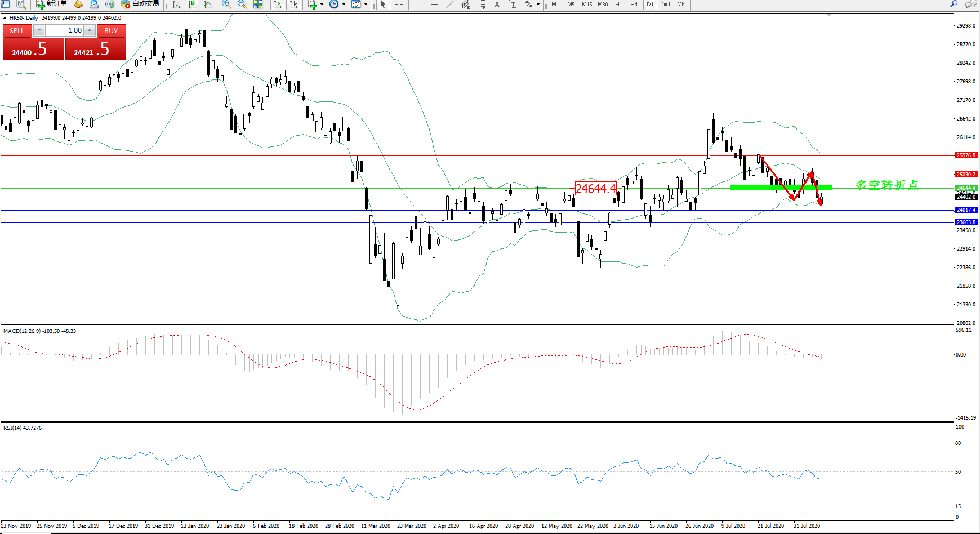Click the lot volume field showing 1.00
980x534 pixels.
(64, 30)
